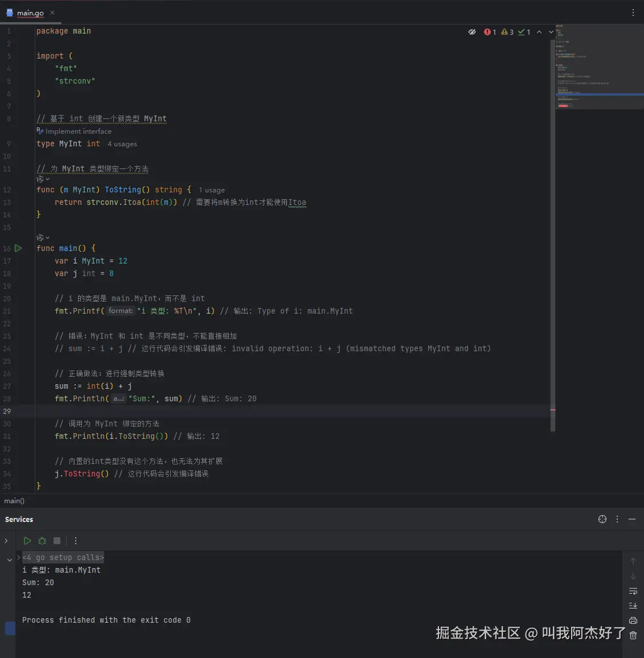The height and width of the screenshot is (658, 644).
Task: Click the warnings count indicator showing 3
Action: [507, 32]
